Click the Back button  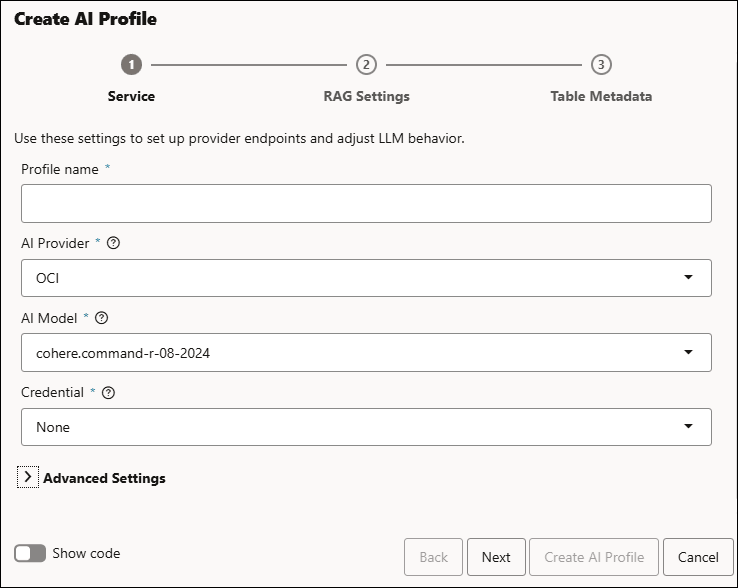pyautogui.click(x=433, y=557)
